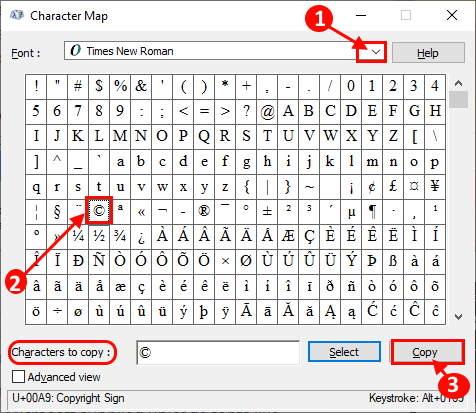Select the ½ fraction character
476x413 pixels.
[99, 236]
